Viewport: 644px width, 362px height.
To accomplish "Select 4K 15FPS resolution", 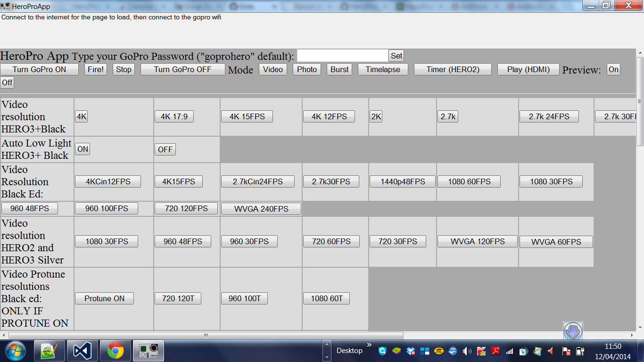I will (247, 116).
